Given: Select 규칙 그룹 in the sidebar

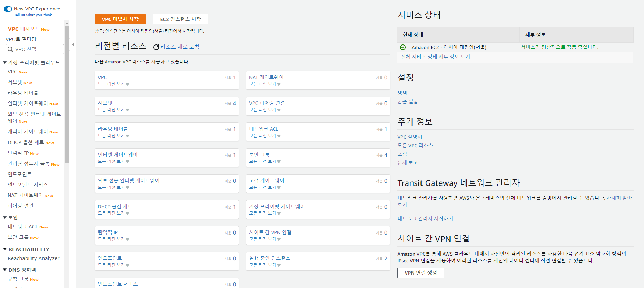Looking at the screenshot, I should click(x=18, y=279).
